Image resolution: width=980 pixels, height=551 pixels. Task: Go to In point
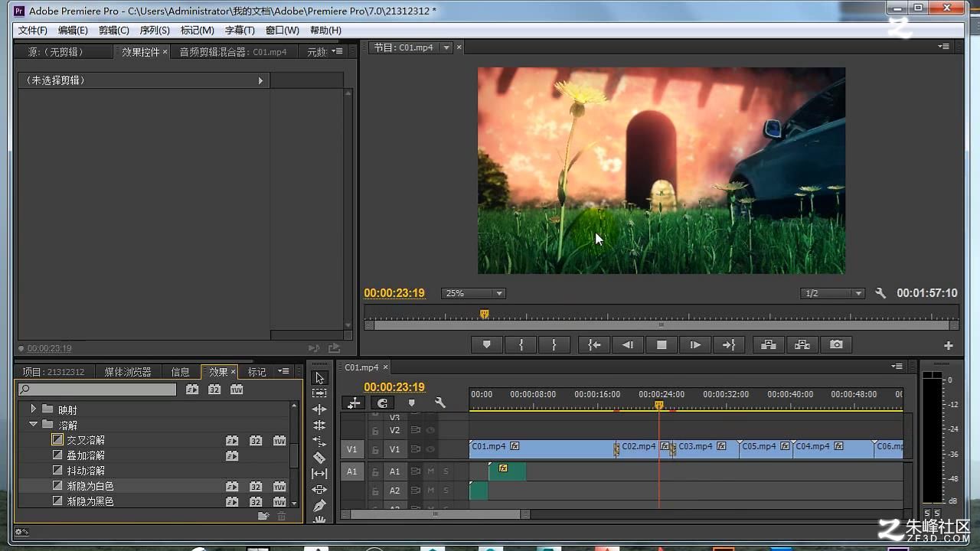pos(594,345)
